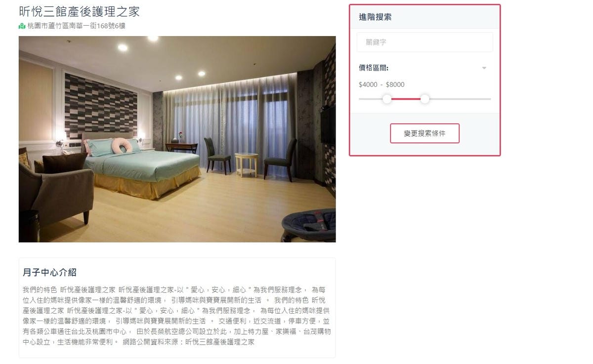Click the 變更搜索條件 button
The width and height of the screenshot is (593, 364).
click(x=424, y=133)
